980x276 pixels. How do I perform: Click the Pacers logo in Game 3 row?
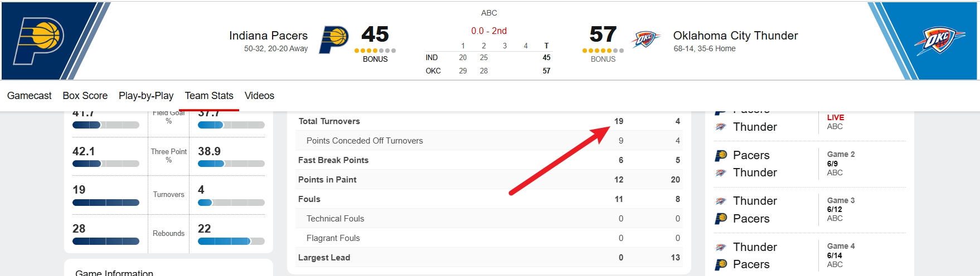tap(721, 219)
